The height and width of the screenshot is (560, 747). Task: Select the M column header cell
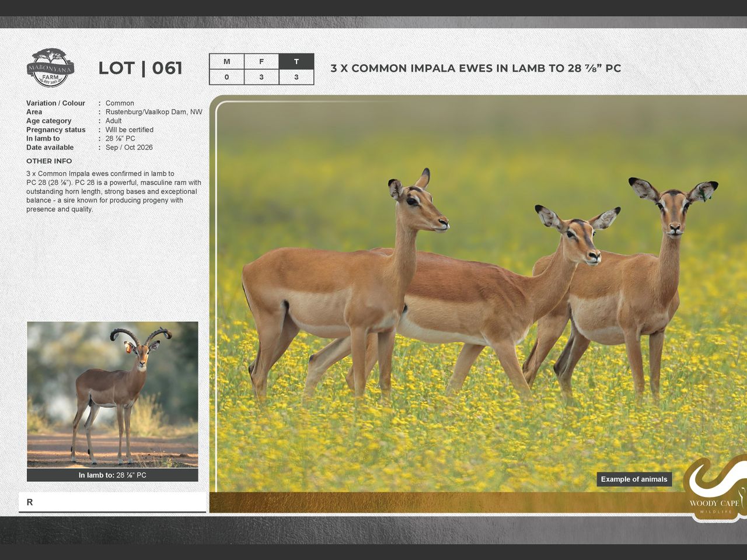(226, 62)
